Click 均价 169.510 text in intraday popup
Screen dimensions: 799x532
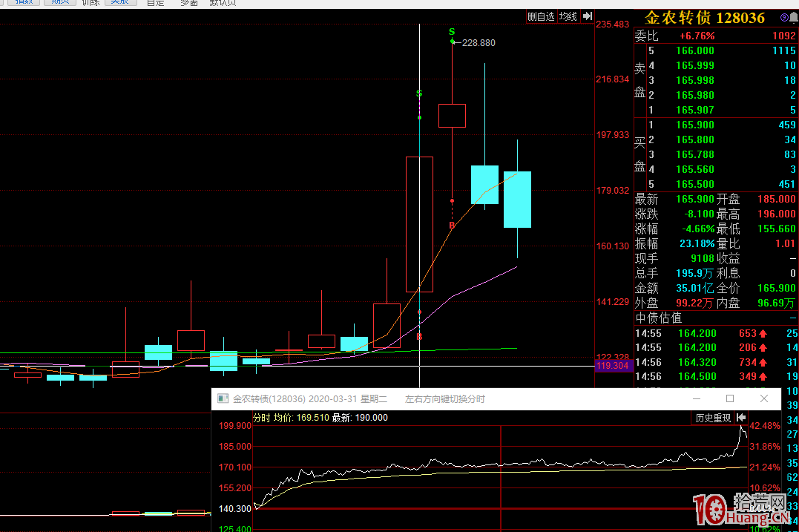pos(301,418)
